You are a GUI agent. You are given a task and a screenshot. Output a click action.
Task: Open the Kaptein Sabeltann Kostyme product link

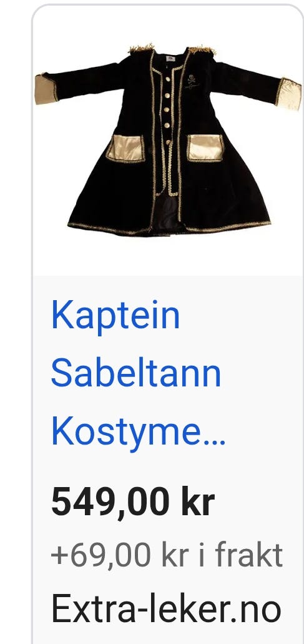138,374
